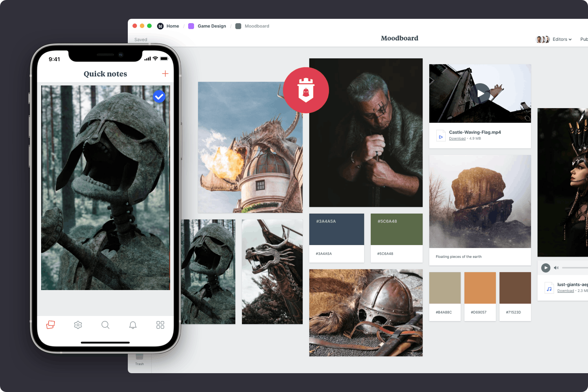Select the Moodboard breadcrumb

[257, 26]
